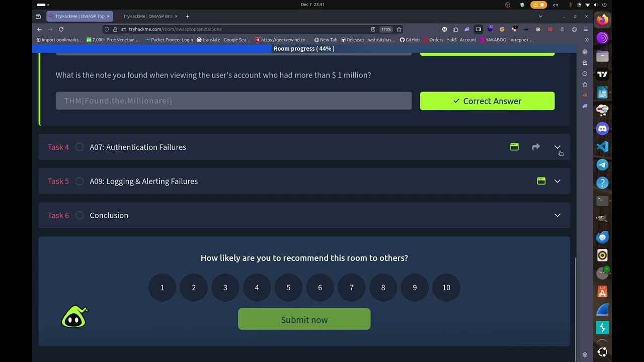The width and height of the screenshot is (644, 362).
Task: Open TradingView from the dock
Action: pyautogui.click(x=602, y=74)
